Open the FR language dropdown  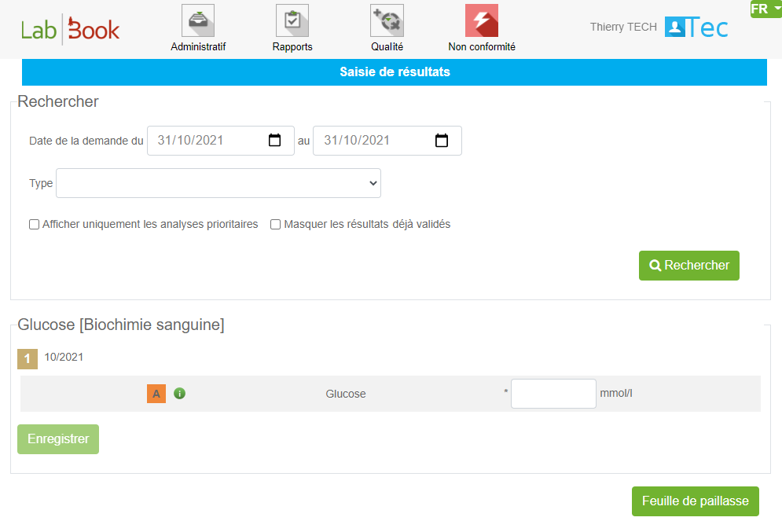tap(765, 9)
